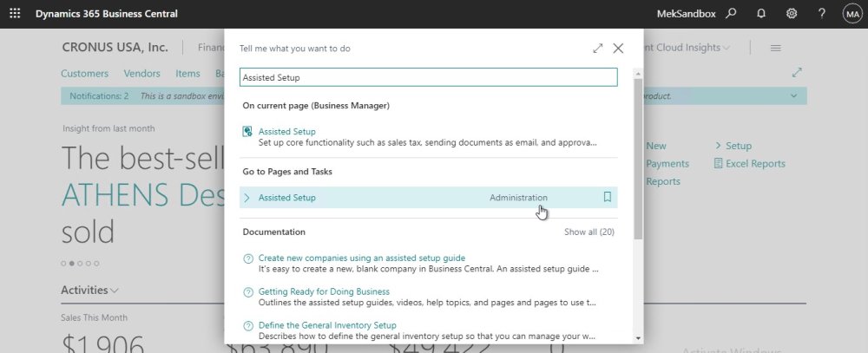Click the search magnifier icon in header
Image resolution: width=868 pixels, height=353 pixels.
tap(731, 14)
